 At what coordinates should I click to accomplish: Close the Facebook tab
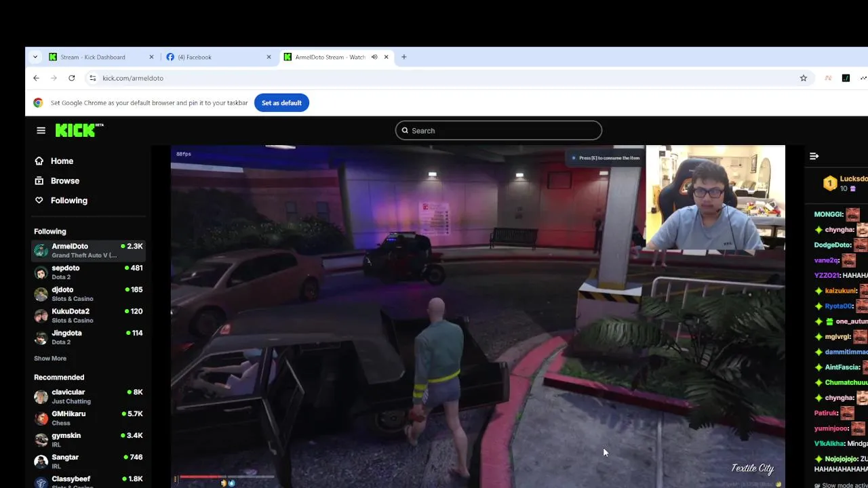point(269,57)
